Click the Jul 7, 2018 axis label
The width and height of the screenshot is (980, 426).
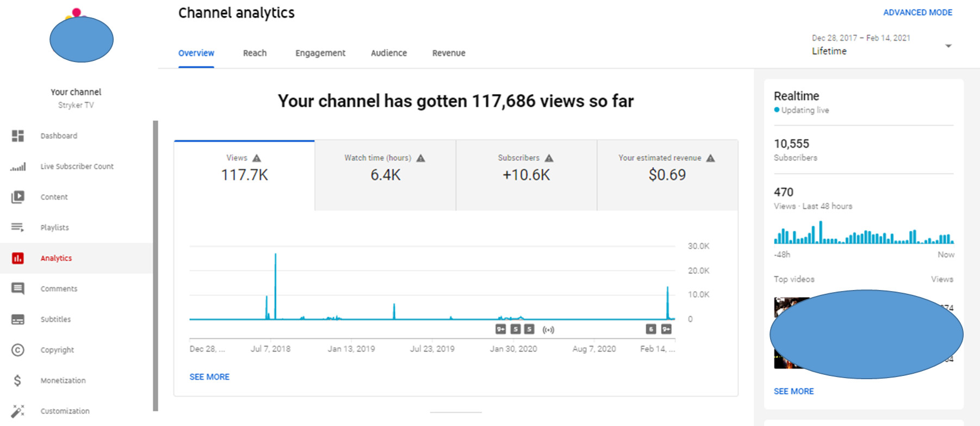pyautogui.click(x=270, y=349)
